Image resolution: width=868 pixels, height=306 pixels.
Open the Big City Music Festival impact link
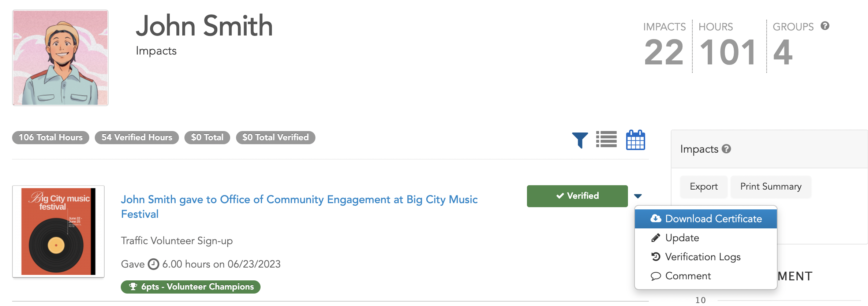coord(299,206)
